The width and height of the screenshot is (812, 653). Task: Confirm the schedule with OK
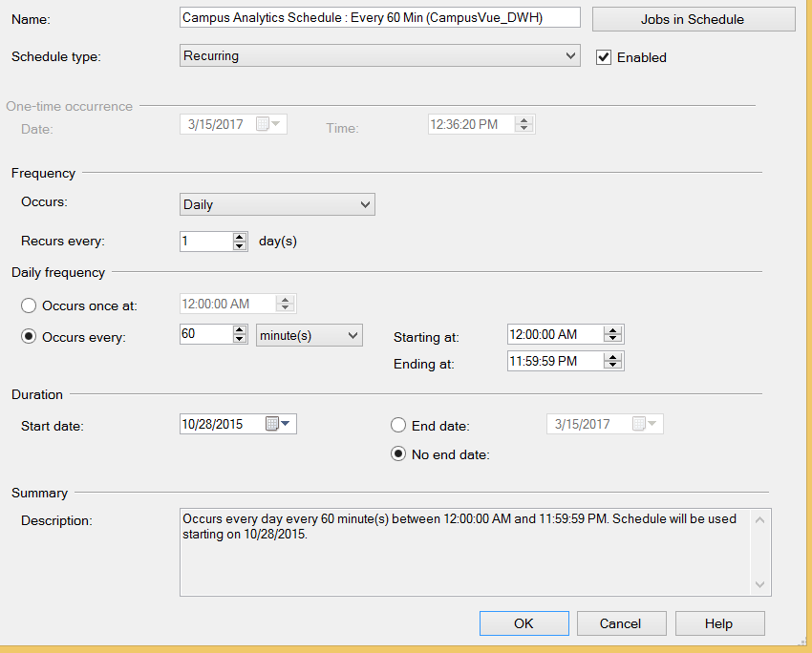coord(524,623)
